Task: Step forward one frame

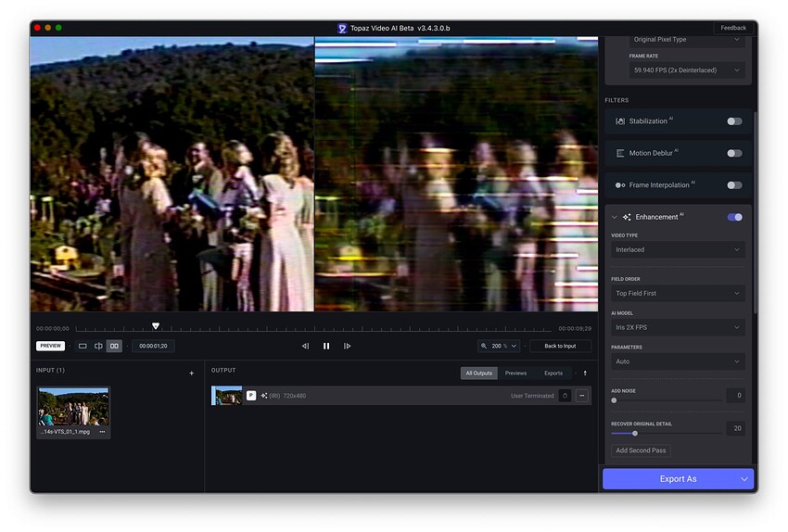Action: pyautogui.click(x=348, y=346)
